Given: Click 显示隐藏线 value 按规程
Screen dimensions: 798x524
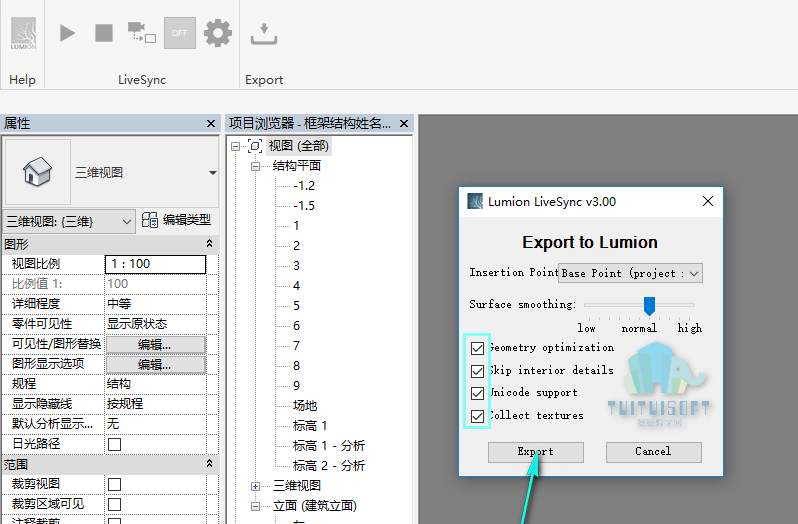Looking at the screenshot, I should [155, 404].
